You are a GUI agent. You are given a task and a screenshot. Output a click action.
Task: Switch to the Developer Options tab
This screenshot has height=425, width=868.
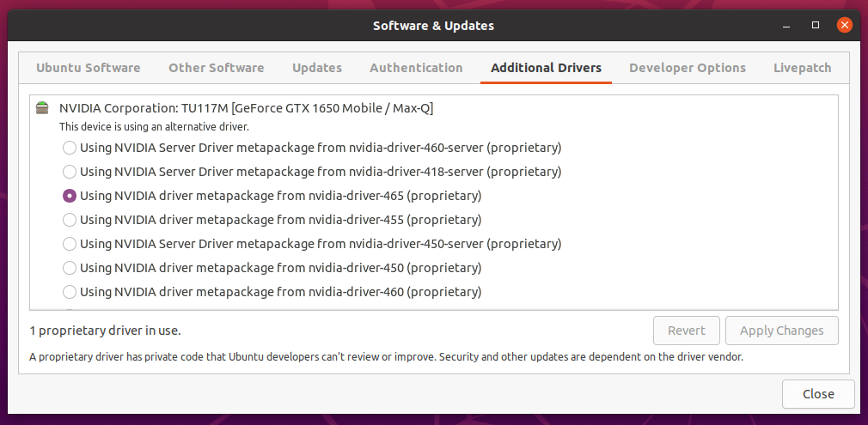click(687, 68)
